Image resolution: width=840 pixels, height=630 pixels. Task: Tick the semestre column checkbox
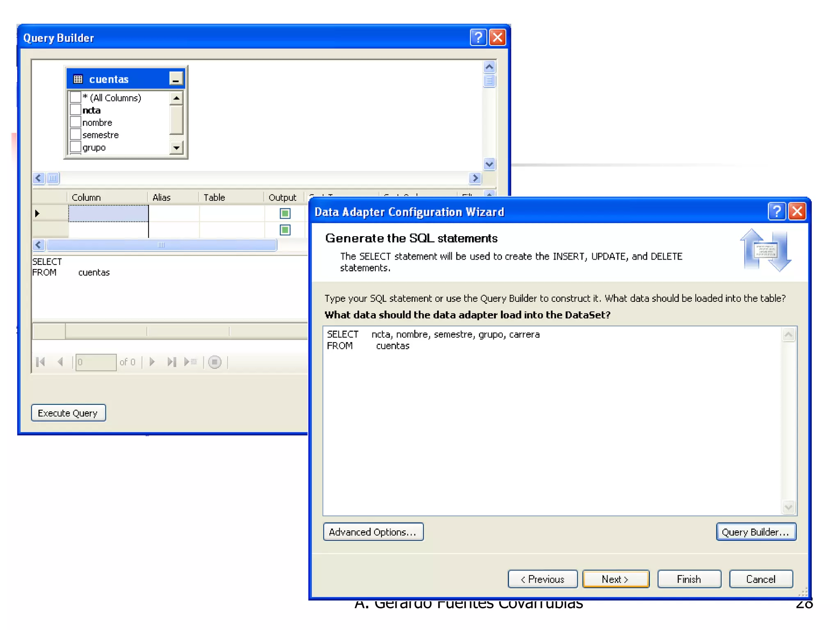[75, 135]
